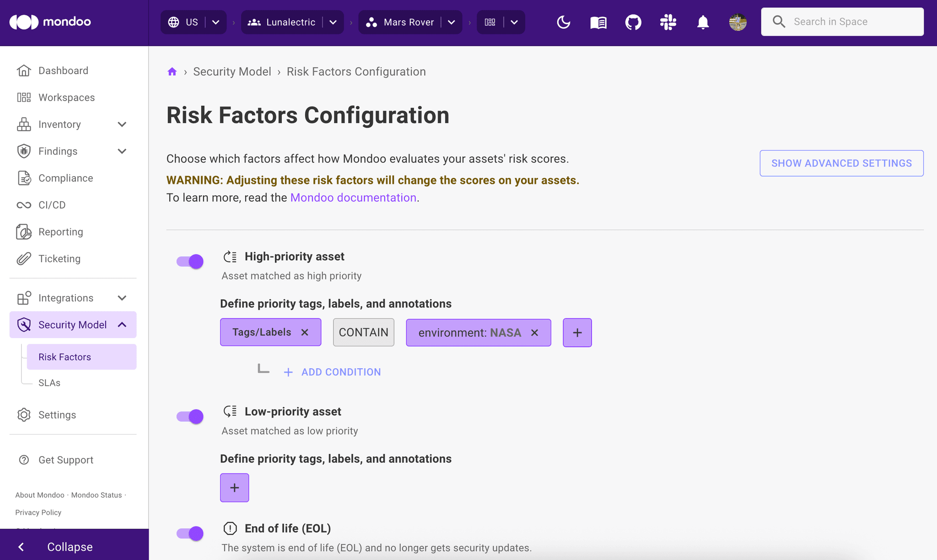Open the GitHub icon in the top bar
This screenshot has width=937, height=560.
click(633, 22)
